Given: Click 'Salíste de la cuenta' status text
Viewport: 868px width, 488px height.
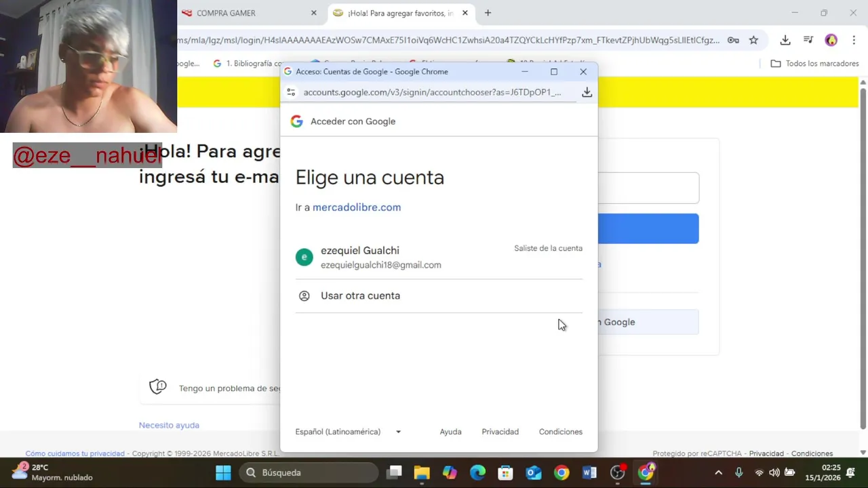Looking at the screenshot, I should 548,248.
